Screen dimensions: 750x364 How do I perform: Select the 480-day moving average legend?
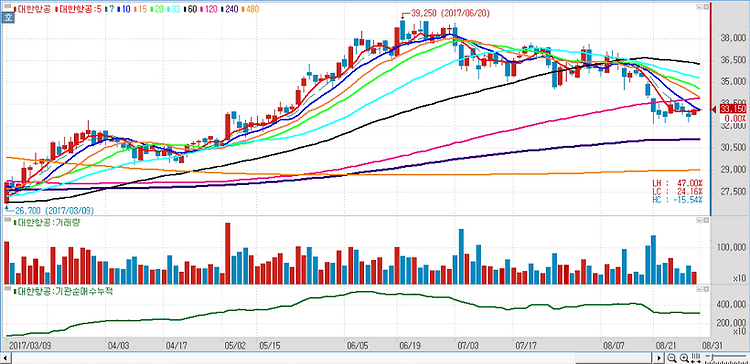[x=250, y=9]
